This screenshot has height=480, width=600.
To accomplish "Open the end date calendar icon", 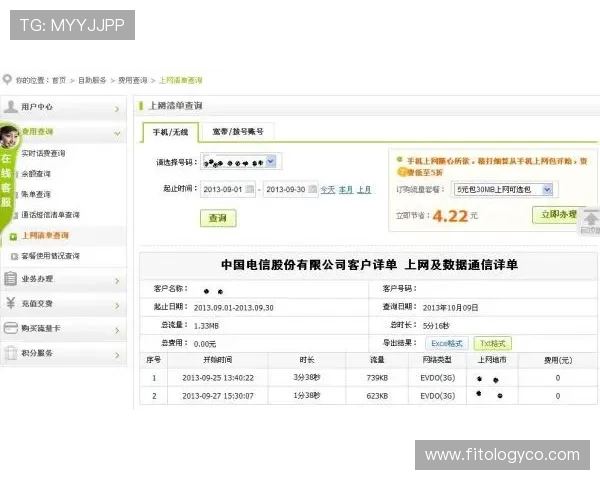I will [312, 189].
